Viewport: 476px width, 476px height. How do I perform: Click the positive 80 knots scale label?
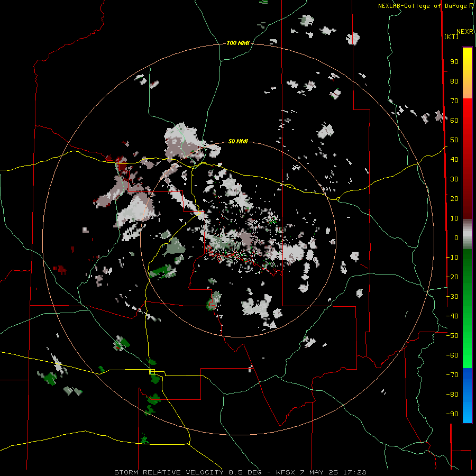[x=454, y=81]
